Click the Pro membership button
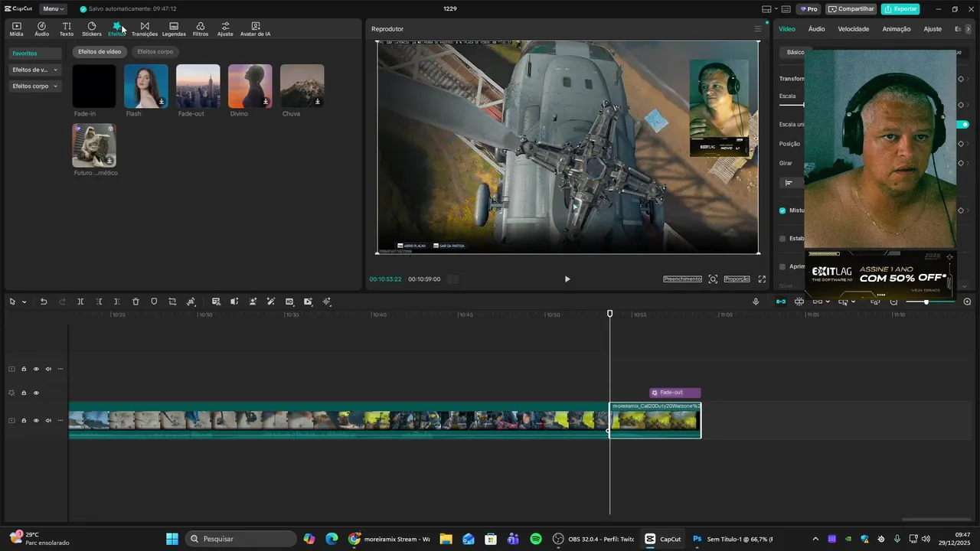This screenshot has height=551, width=980. (x=808, y=9)
